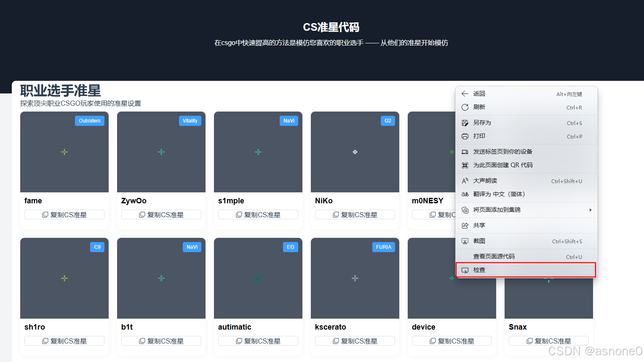The height and width of the screenshot is (362, 644).
Task: Click the Save As (另存为) icon
Action: pos(465,123)
